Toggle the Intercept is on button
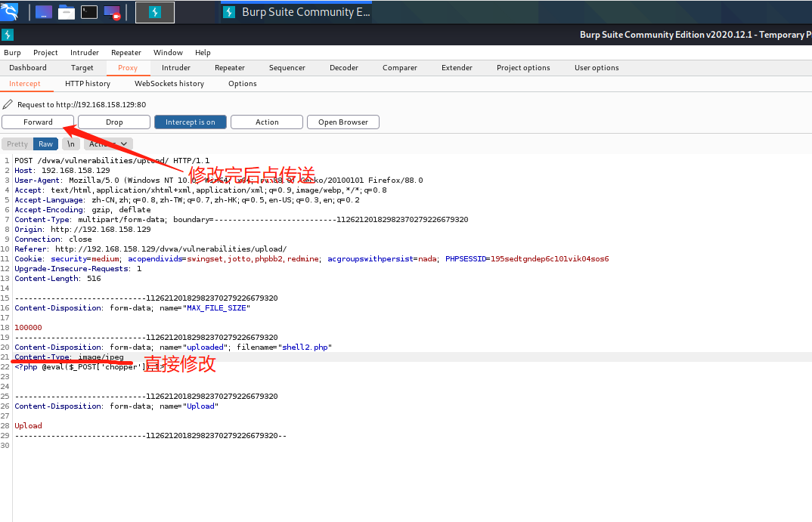Image resolution: width=812 pixels, height=522 pixels. [190, 122]
